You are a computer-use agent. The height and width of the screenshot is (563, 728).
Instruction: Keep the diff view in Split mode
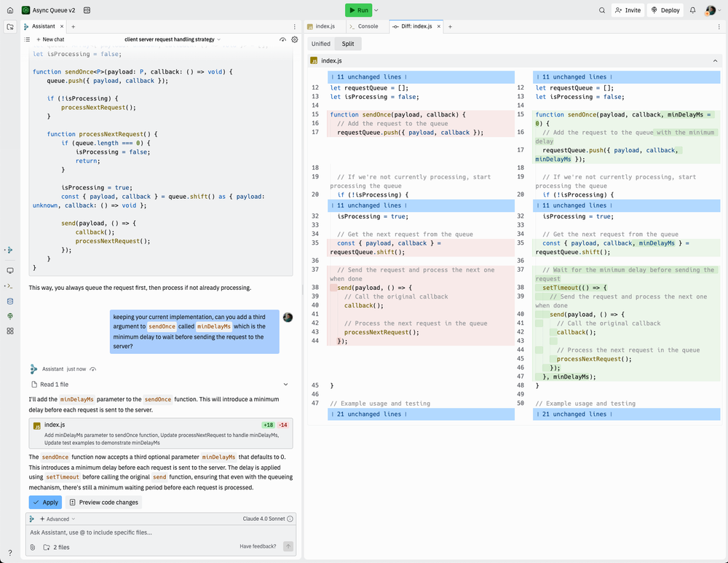(x=348, y=43)
